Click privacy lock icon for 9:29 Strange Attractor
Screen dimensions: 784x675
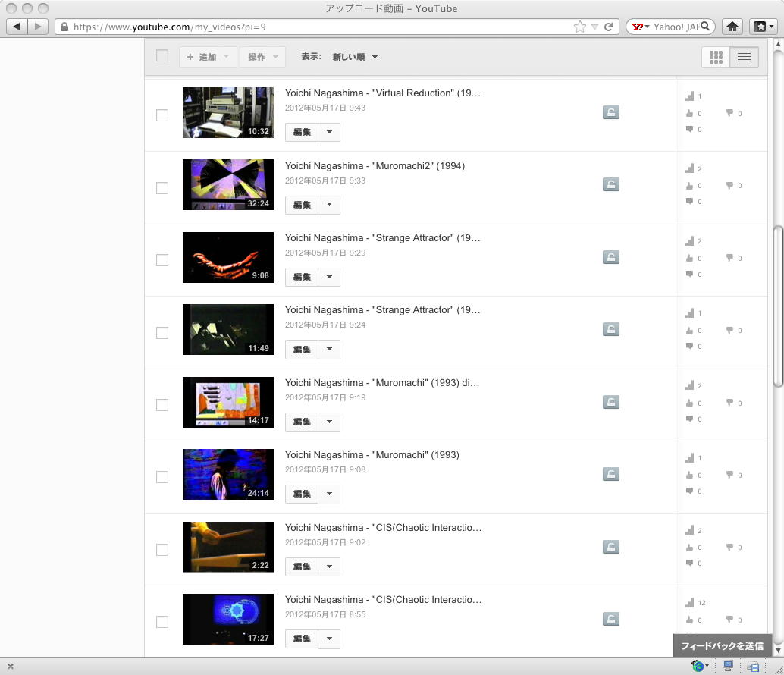(x=610, y=257)
